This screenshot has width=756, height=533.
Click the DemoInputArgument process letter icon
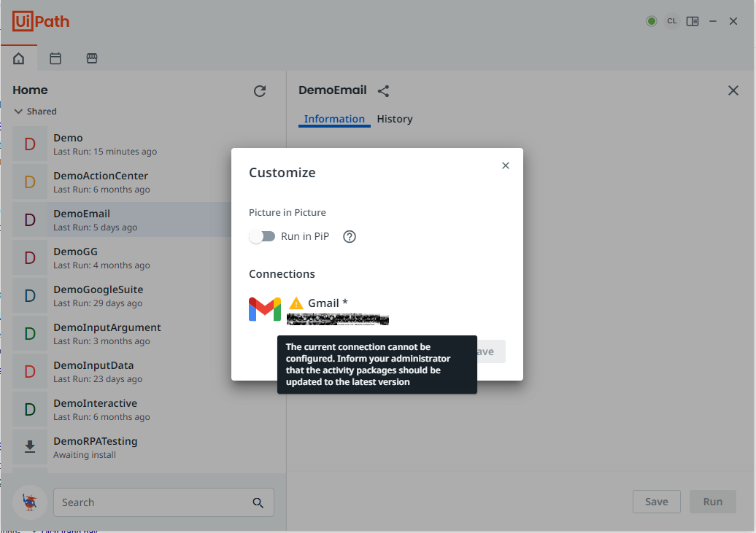(30, 334)
